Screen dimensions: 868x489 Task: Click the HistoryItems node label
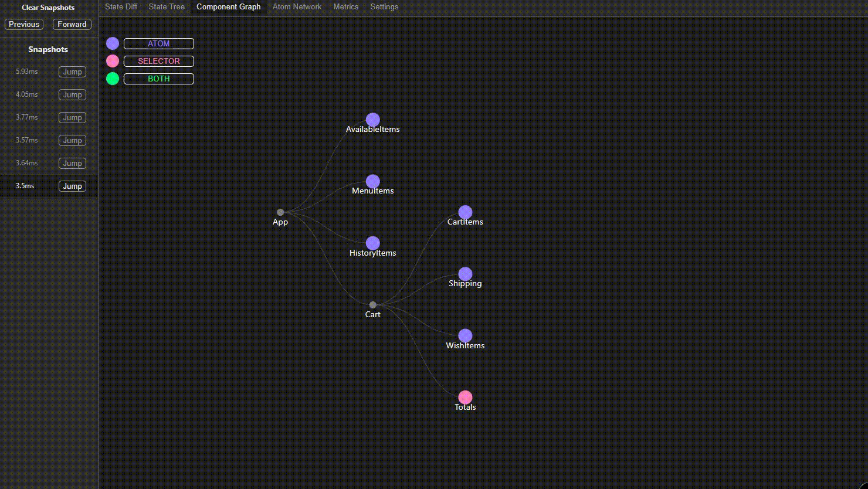373,253
